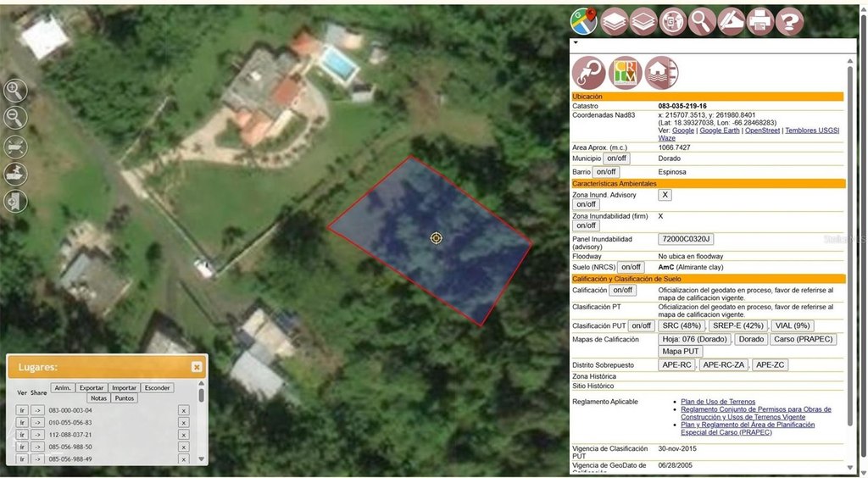Viewport: 868px width, 478px height.
Task: Select the pencil drawing tool icon
Action: [731, 20]
